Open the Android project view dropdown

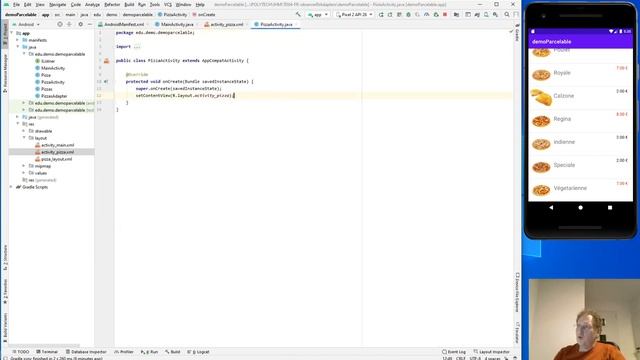click(x=26, y=24)
